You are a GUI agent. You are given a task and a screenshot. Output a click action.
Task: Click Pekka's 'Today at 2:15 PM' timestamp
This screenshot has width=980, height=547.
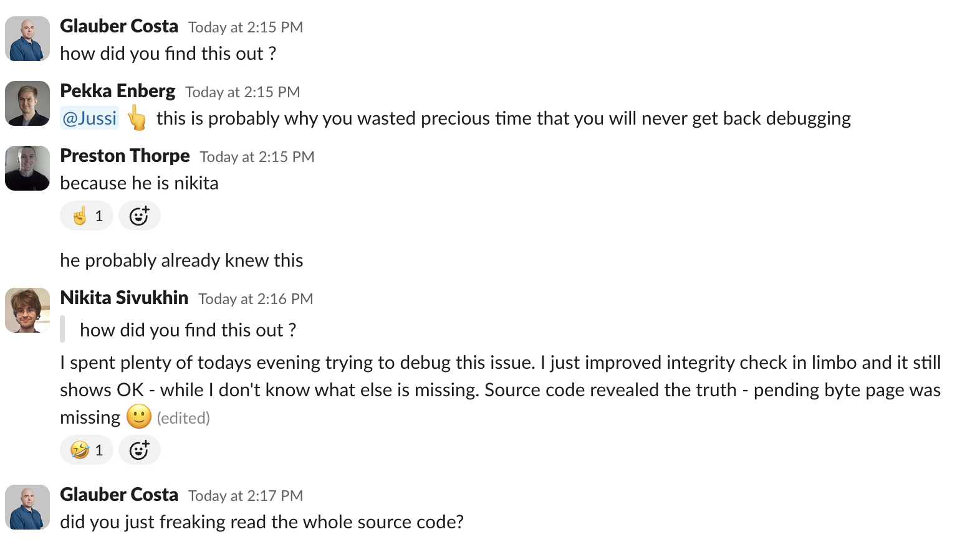(x=243, y=92)
